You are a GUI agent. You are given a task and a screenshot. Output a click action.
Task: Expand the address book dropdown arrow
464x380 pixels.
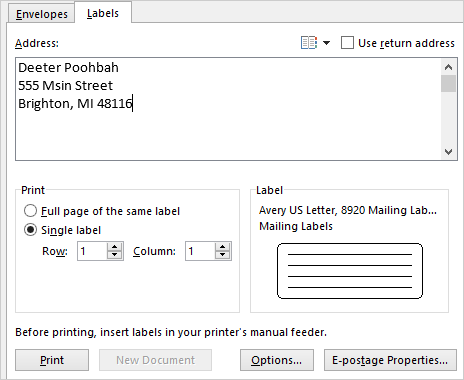click(x=327, y=43)
